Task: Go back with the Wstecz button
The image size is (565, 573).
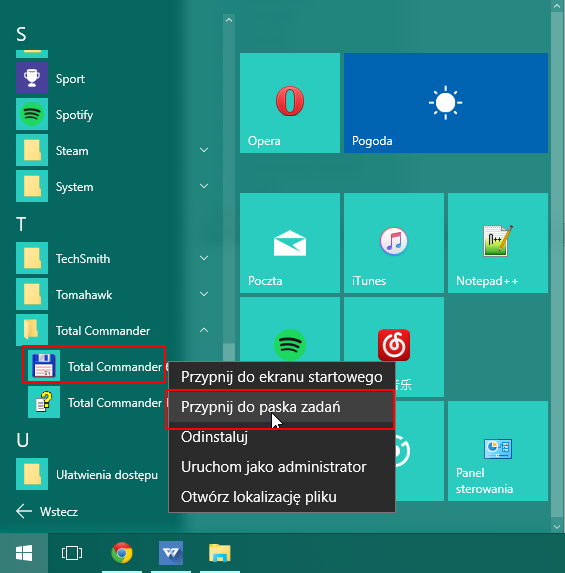Action: [x=47, y=511]
